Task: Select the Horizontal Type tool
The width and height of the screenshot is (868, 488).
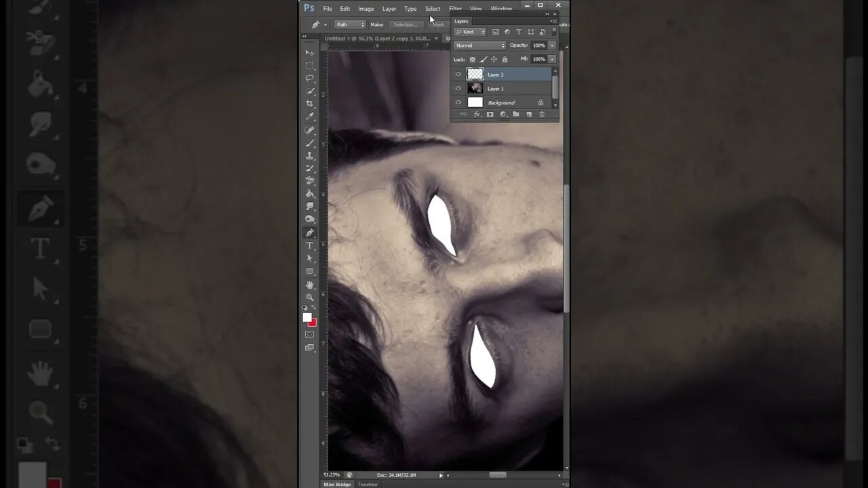Action: point(310,245)
